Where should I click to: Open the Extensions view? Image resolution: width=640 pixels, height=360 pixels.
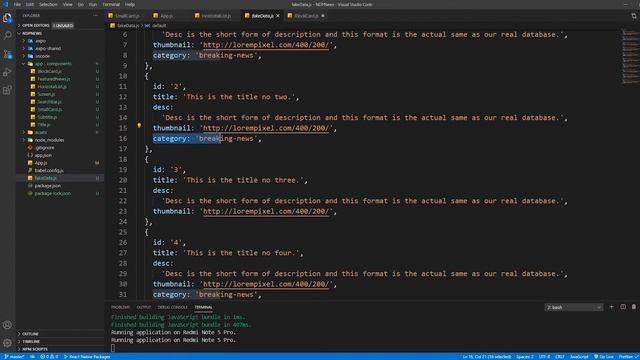pyautogui.click(x=7, y=90)
